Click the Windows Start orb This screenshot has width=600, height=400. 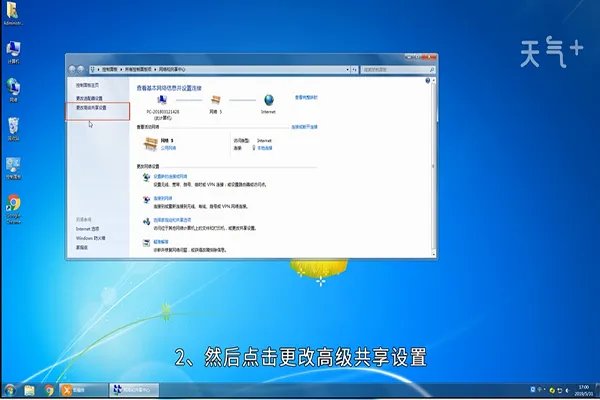tap(10, 390)
